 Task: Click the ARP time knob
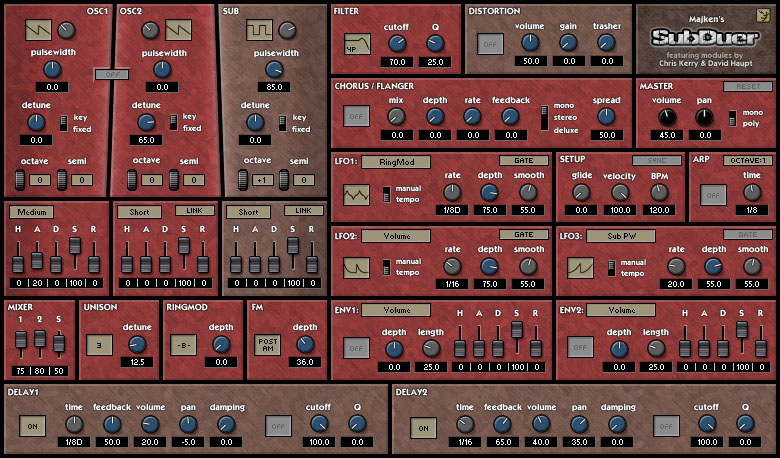[x=752, y=192]
